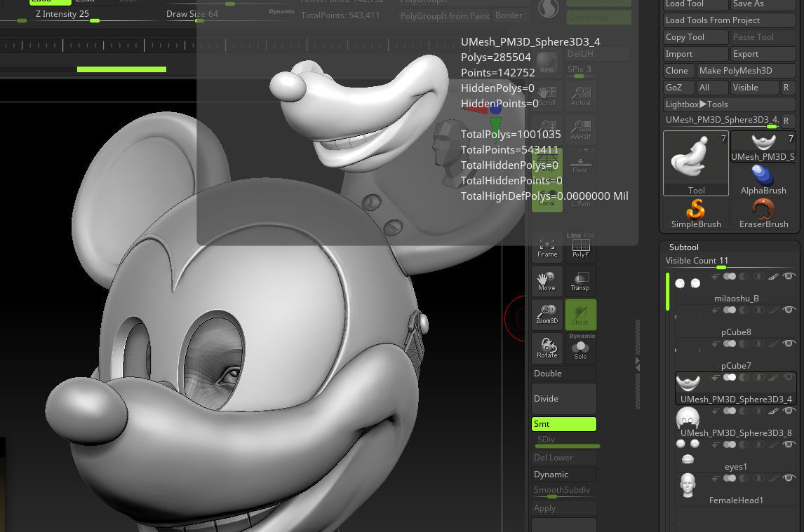Click the Copy Tool button
The height and width of the screenshot is (532, 804).
point(696,37)
